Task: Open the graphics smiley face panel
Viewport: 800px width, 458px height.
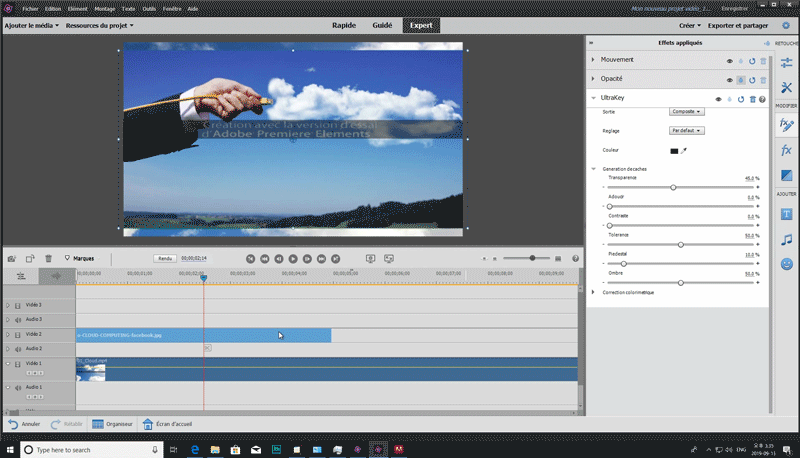Action: point(786,264)
